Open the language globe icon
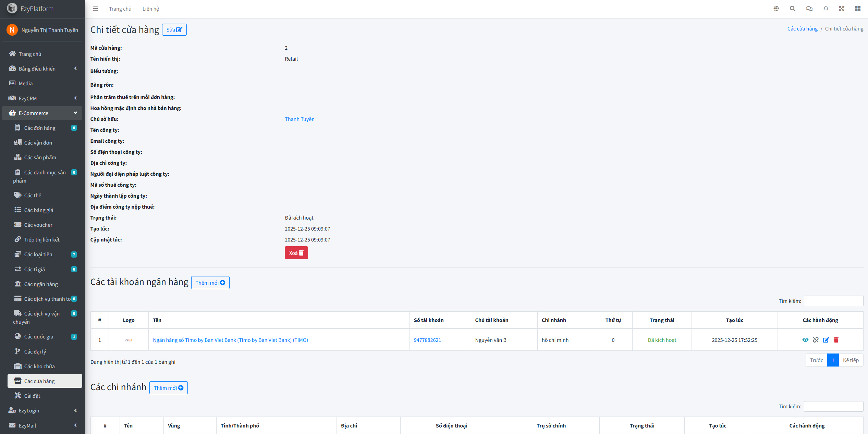The width and height of the screenshot is (868, 434). [776, 9]
